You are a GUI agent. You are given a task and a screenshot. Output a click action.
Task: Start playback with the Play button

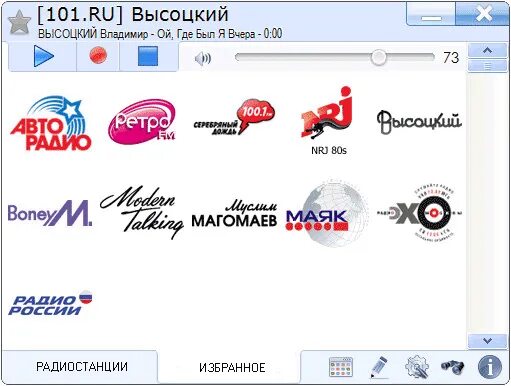pyautogui.click(x=43, y=56)
